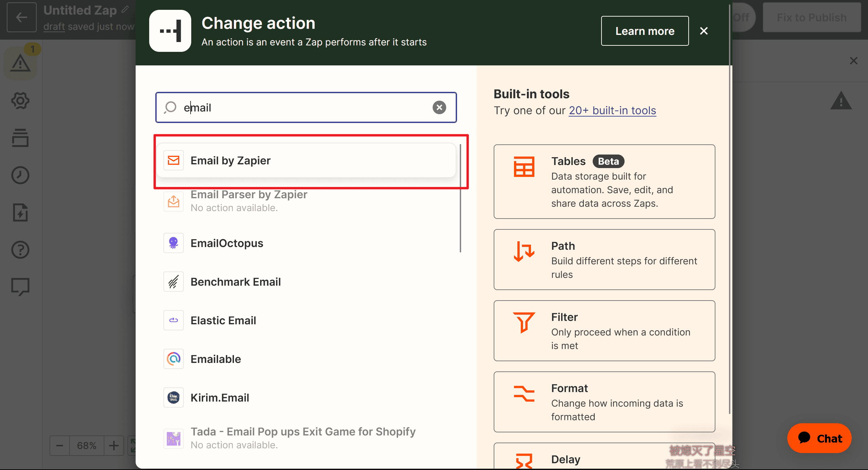
Task: Click the 68% zoom level value
Action: [87, 445]
